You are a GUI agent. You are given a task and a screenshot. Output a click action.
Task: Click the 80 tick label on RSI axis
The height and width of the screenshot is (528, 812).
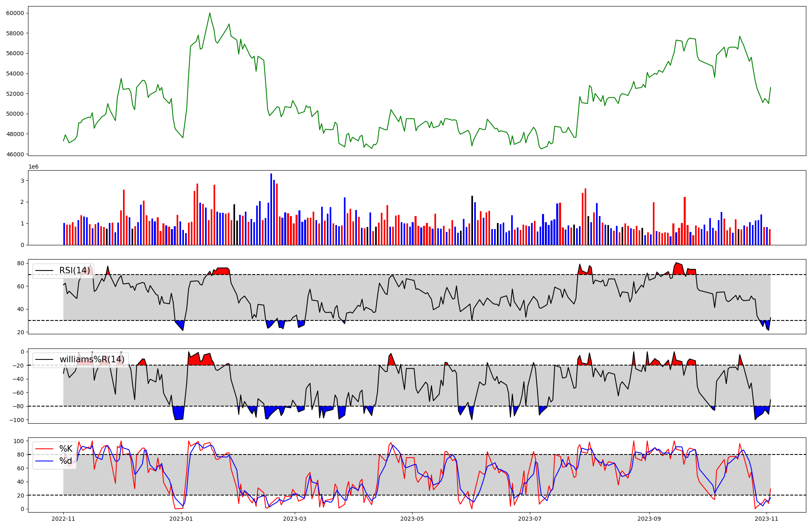pyautogui.click(x=20, y=263)
